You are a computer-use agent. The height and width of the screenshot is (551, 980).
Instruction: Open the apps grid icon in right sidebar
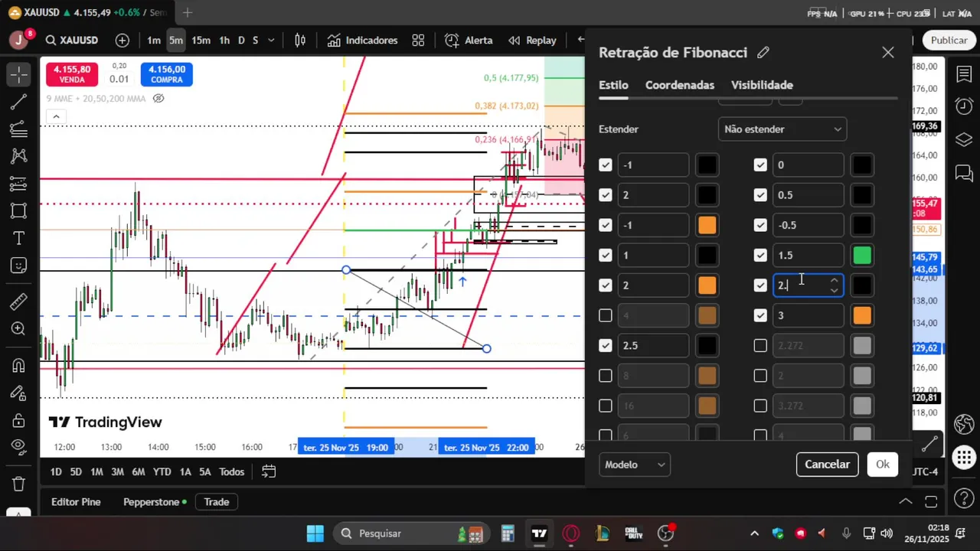[x=964, y=458]
